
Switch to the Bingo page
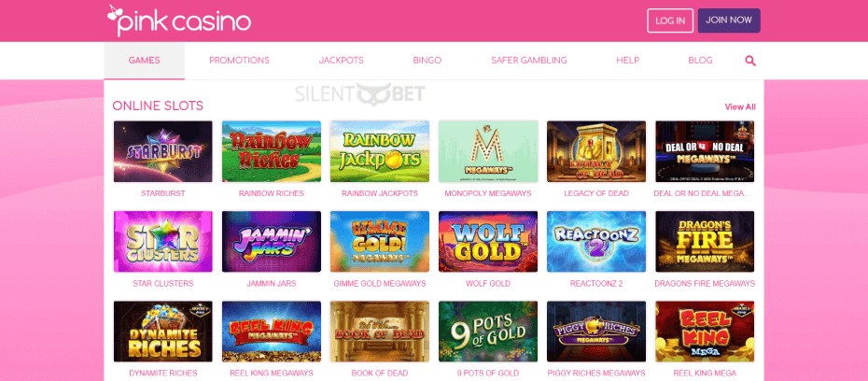point(427,61)
